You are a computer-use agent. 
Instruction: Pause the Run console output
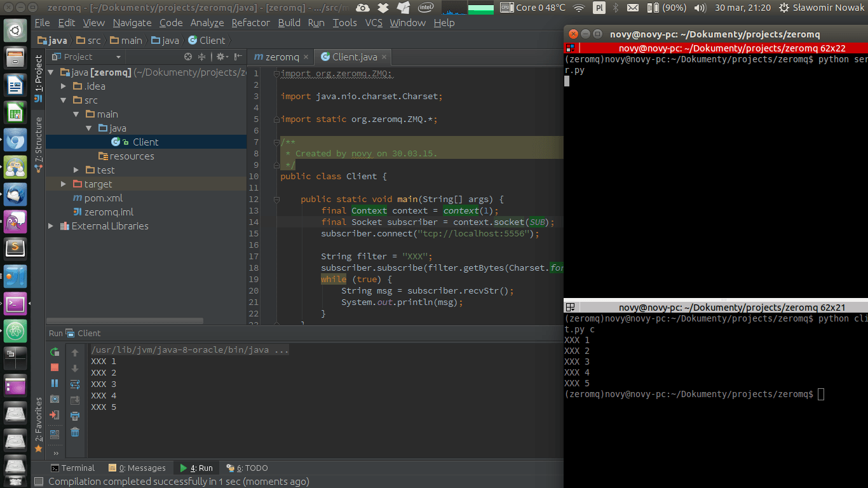(55, 383)
